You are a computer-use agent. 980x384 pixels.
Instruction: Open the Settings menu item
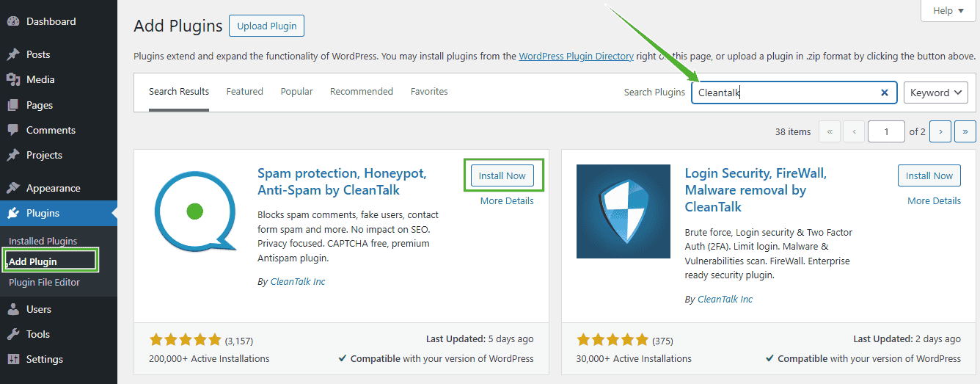point(59,359)
